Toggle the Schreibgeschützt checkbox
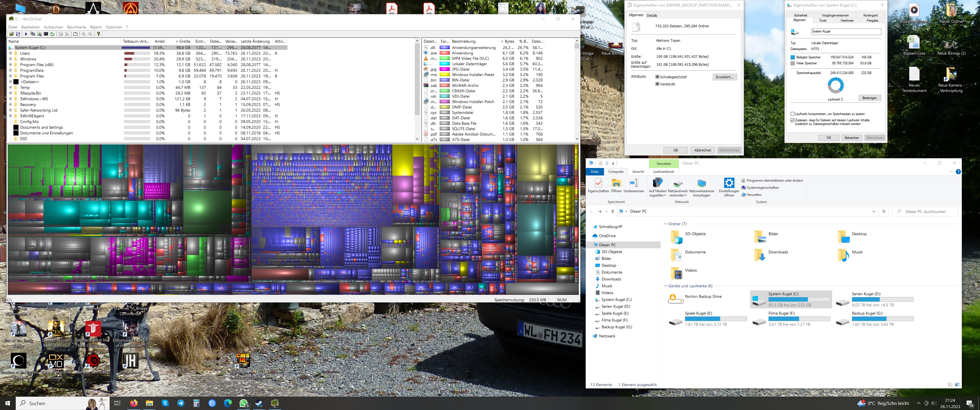 click(658, 77)
